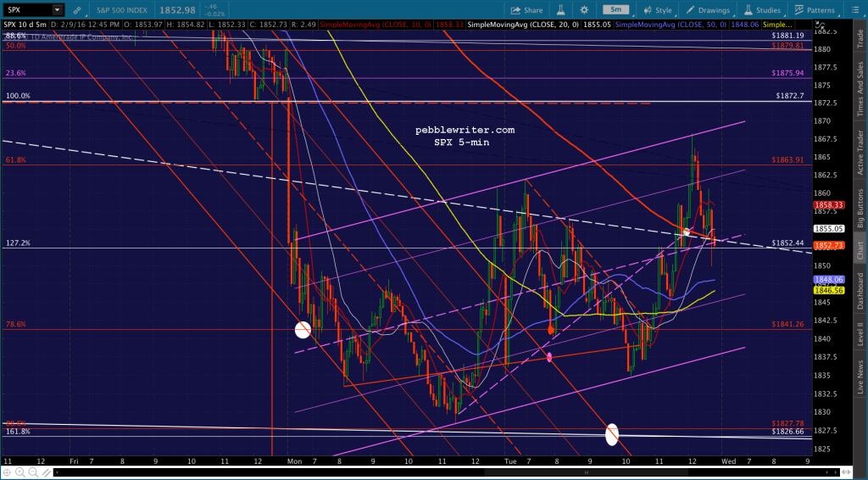Click the $1875.94 Fibonacci price label

point(787,73)
